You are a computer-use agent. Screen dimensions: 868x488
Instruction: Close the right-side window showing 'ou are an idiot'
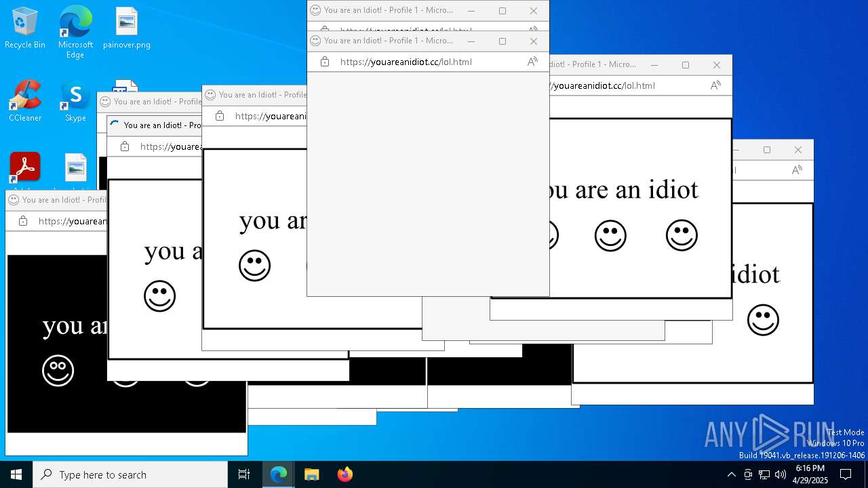[x=717, y=65]
